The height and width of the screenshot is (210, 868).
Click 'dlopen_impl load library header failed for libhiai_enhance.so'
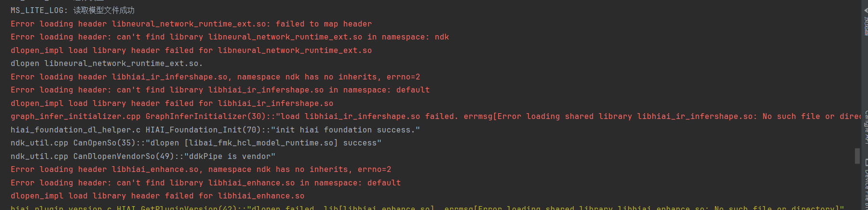click(x=158, y=196)
